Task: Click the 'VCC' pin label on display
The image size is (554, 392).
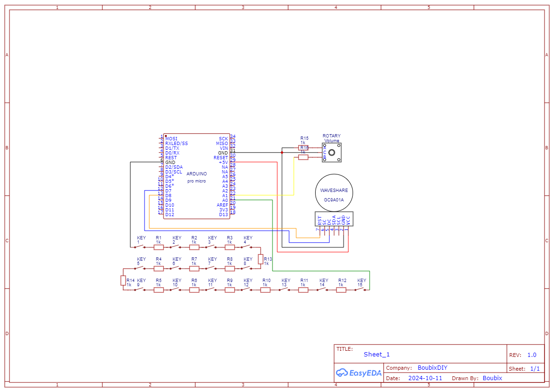Action: (348, 220)
